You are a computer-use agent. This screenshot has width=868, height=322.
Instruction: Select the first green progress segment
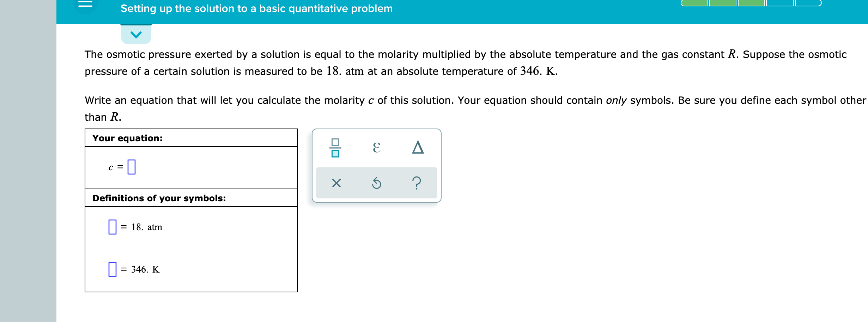pyautogui.click(x=694, y=4)
